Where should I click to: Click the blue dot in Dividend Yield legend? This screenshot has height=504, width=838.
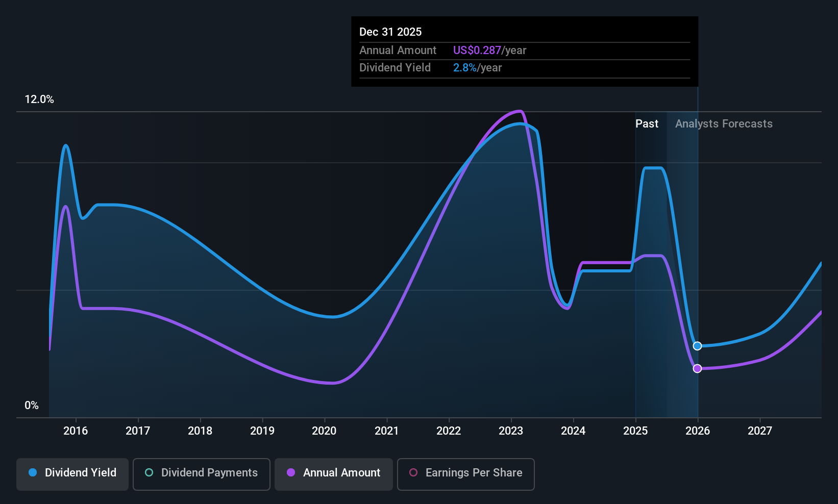[x=33, y=472]
